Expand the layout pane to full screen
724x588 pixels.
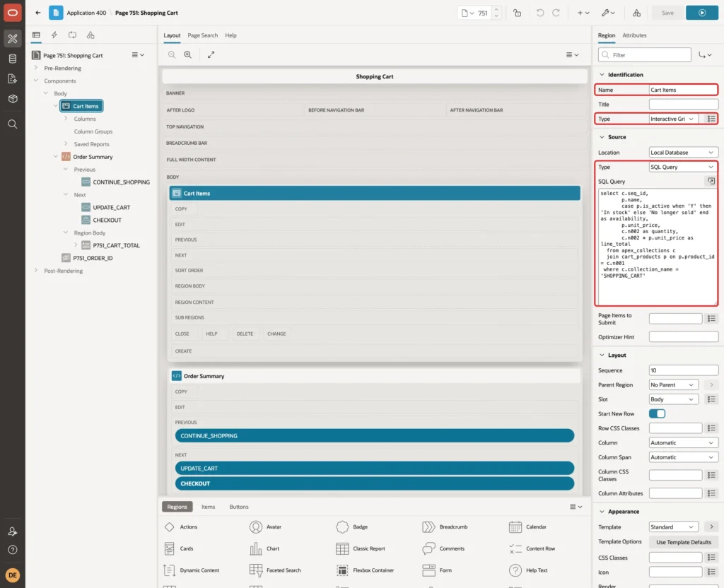211,54
